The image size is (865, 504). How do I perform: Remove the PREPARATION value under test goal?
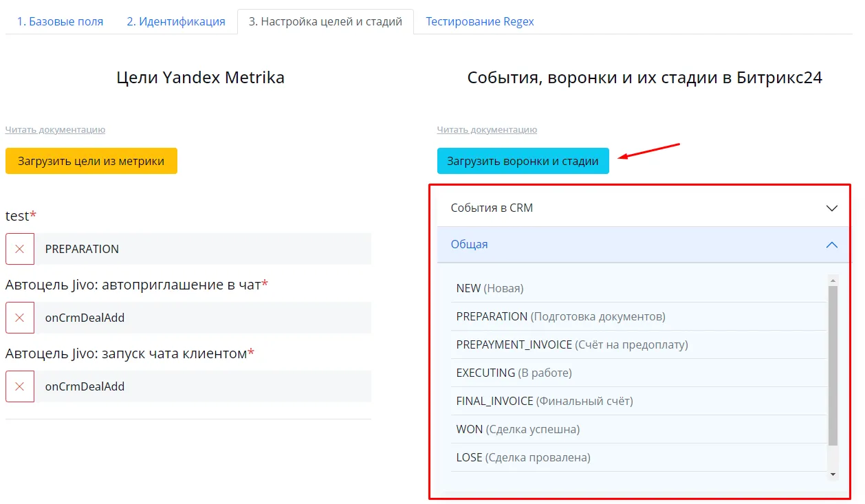(x=20, y=249)
